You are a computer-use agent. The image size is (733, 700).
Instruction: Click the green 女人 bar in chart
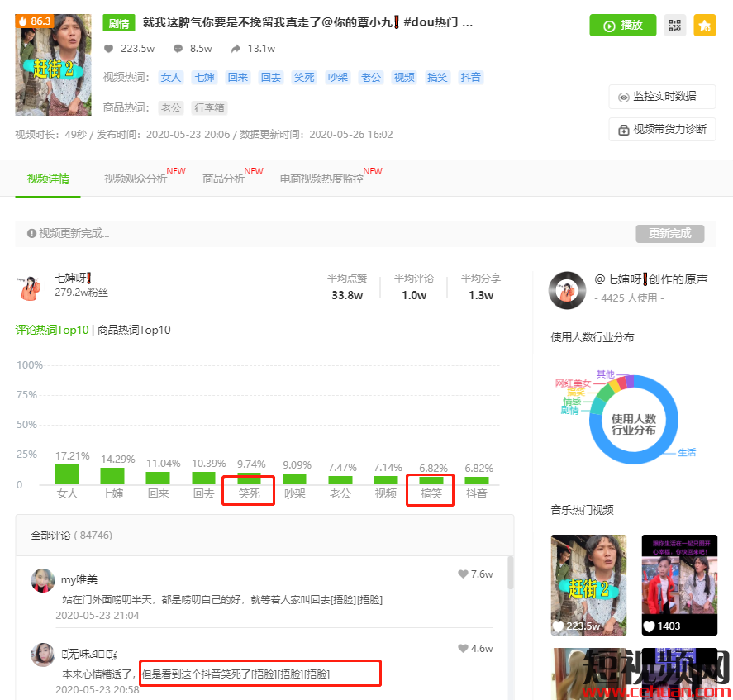coord(67,474)
